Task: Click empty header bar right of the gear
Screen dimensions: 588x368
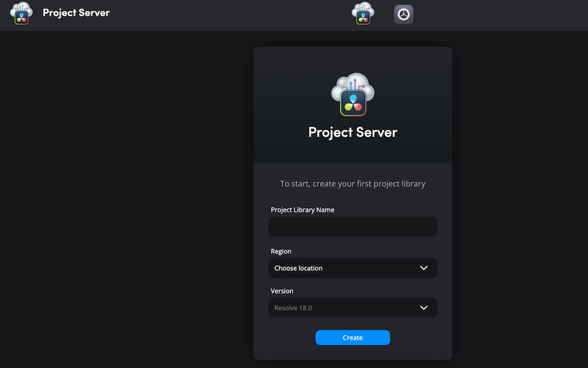Action: (499, 14)
